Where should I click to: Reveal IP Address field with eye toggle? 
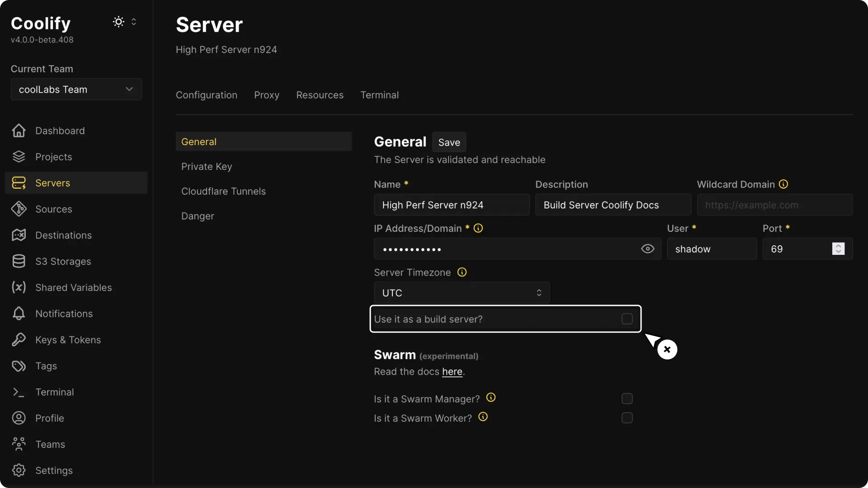click(x=648, y=249)
